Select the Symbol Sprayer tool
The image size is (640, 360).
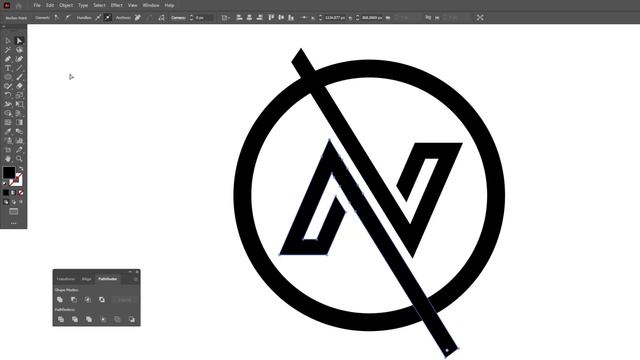[x=8, y=140]
